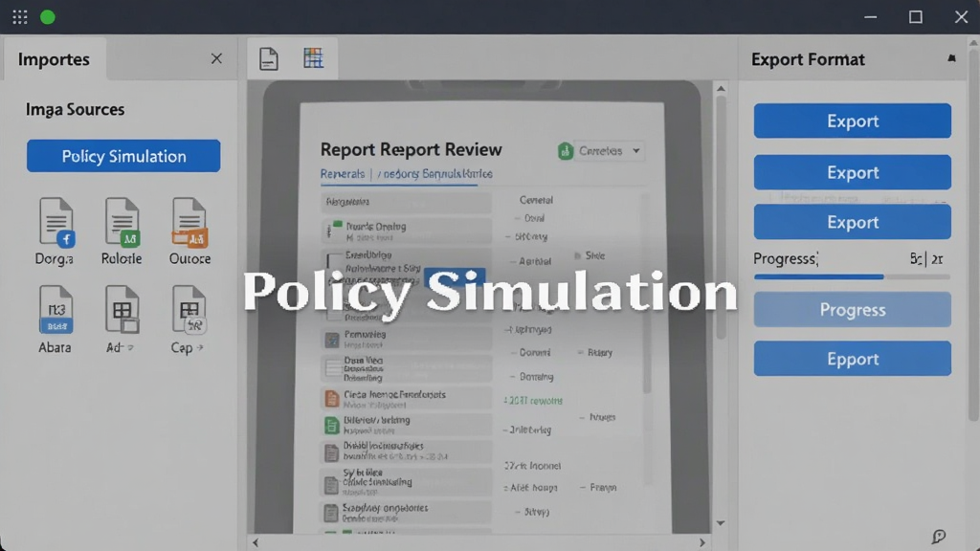Switch to the Importes tab
The height and width of the screenshot is (551, 980).
pyautogui.click(x=54, y=59)
